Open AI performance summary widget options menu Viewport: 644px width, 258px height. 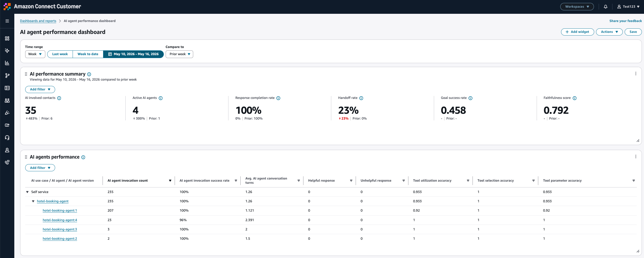[636, 74]
